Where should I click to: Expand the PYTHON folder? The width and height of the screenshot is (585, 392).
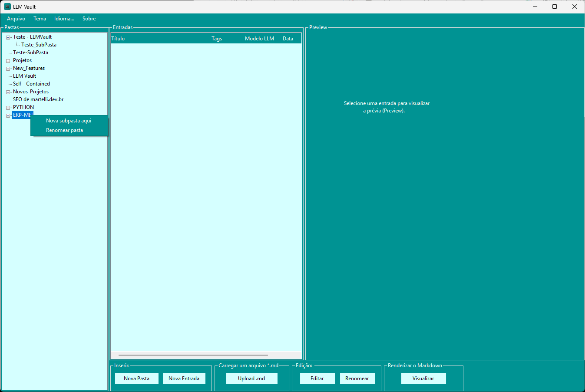point(8,108)
